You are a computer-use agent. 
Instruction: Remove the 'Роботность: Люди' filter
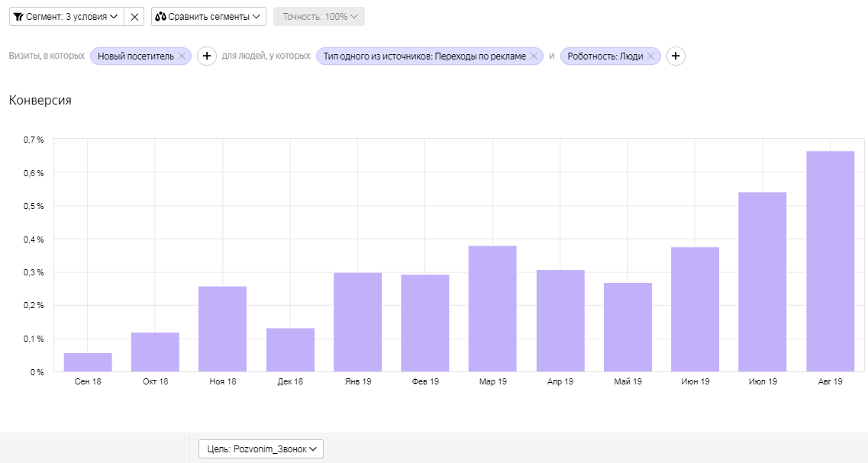[x=651, y=56]
